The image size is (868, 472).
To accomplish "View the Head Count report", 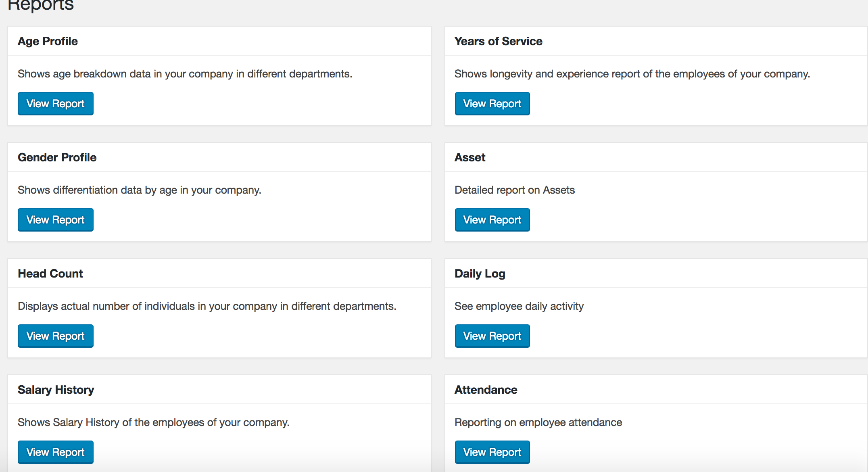I will 56,336.
